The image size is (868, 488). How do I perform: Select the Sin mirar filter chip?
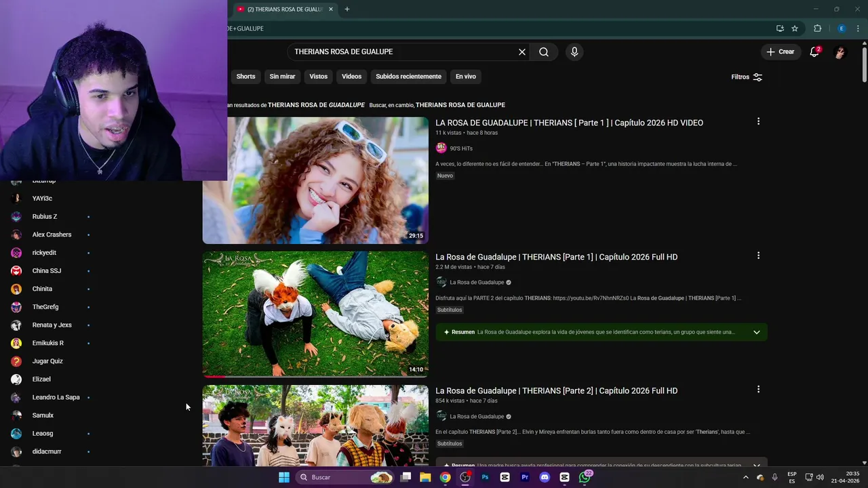click(x=282, y=77)
